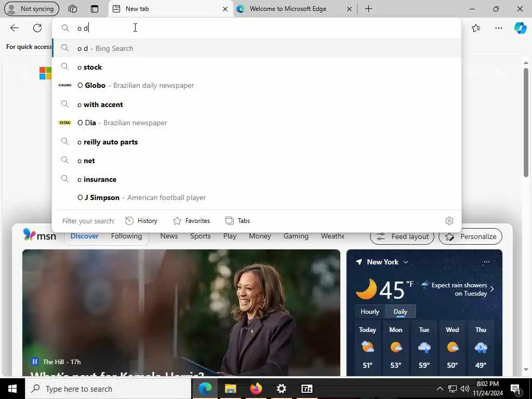Screen dimensions: 532x399
Task: Click the Microsoft logo on page
Action: [45, 73]
